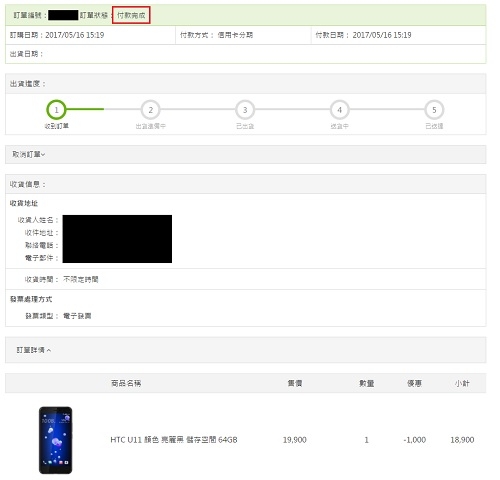Click the 優惠 column header
Image resolution: width=500 pixels, height=480 pixels.
click(x=414, y=383)
